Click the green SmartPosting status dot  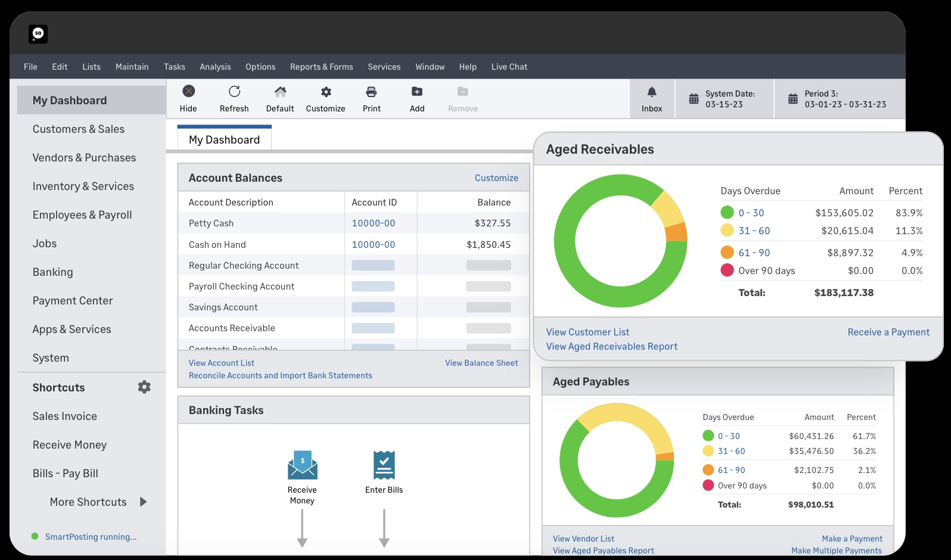pyautogui.click(x=35, y=536)
